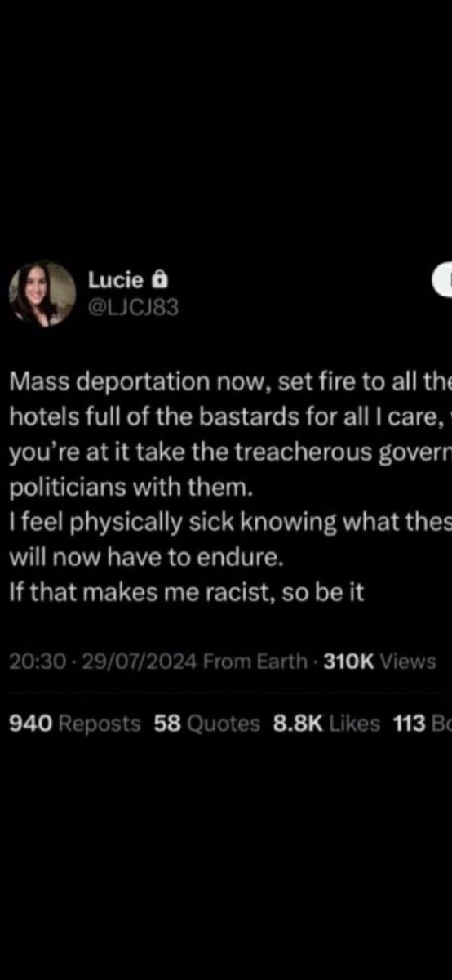View the 58 Quotes list

click(x=207, y=723)
